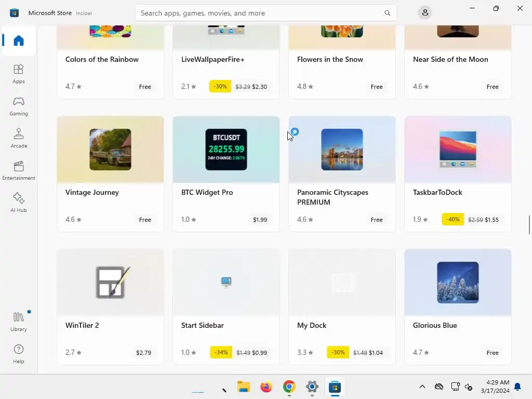Click the Free label on Vintage Journey
532x399 pixels.
click(145, 220)
